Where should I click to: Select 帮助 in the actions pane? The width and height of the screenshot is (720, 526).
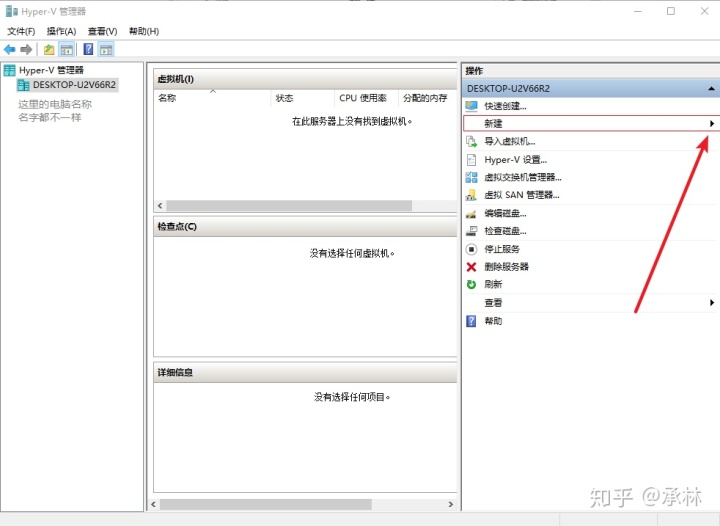(493, 321)
